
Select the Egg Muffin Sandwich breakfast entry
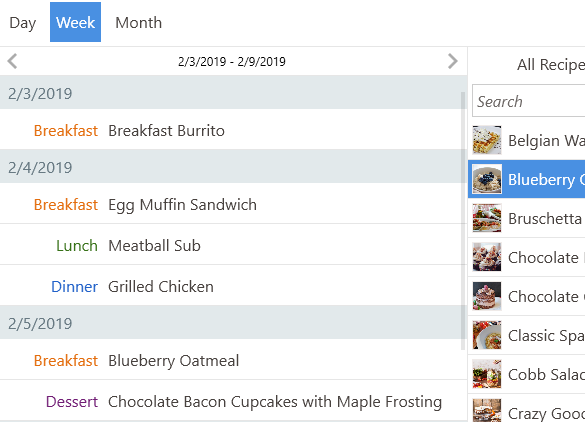231,204
